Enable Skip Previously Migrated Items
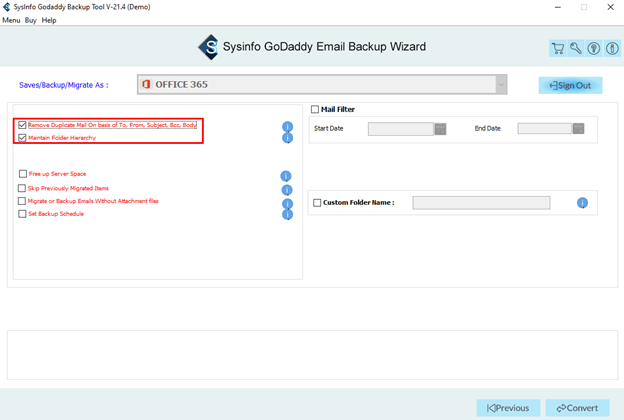Viewport: 624px width, 420px height. point(22,188)
